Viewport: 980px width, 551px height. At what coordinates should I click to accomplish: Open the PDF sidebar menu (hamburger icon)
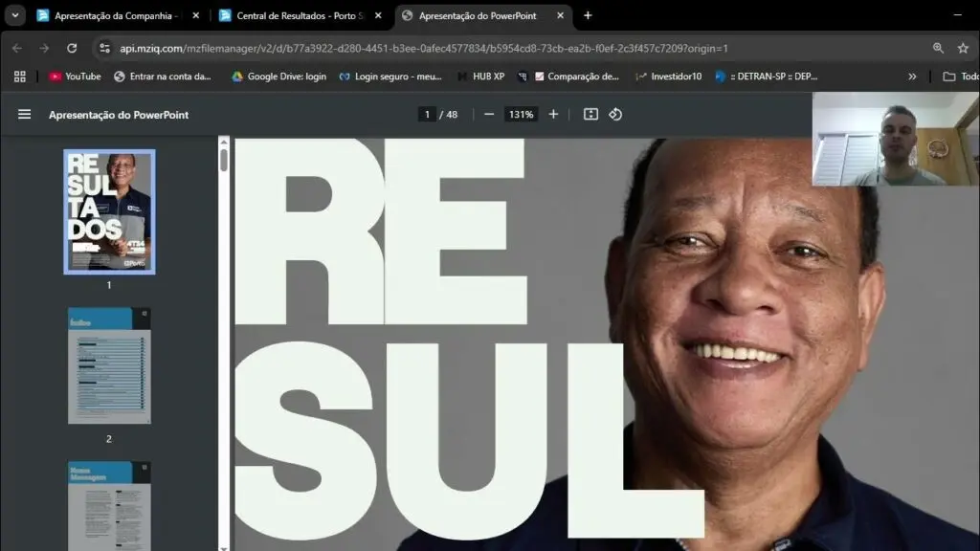24,115
